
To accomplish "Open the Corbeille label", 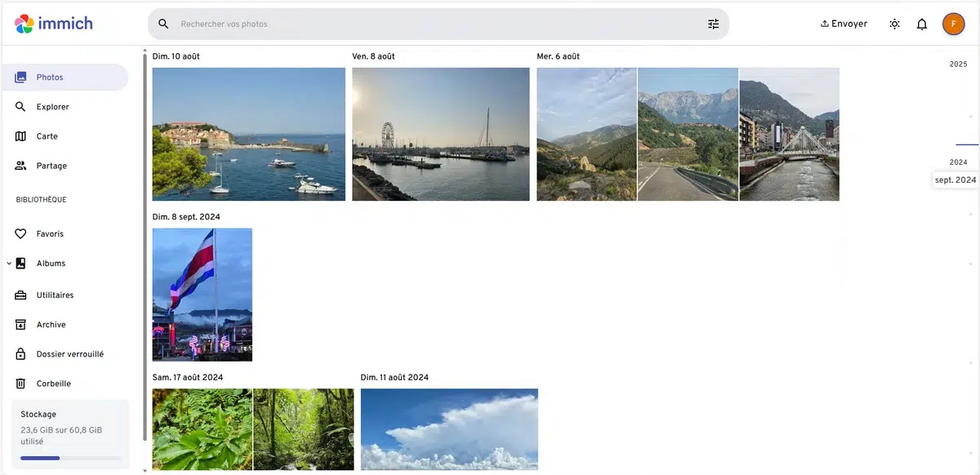I will pyautogui.click(x=54, y=384).
